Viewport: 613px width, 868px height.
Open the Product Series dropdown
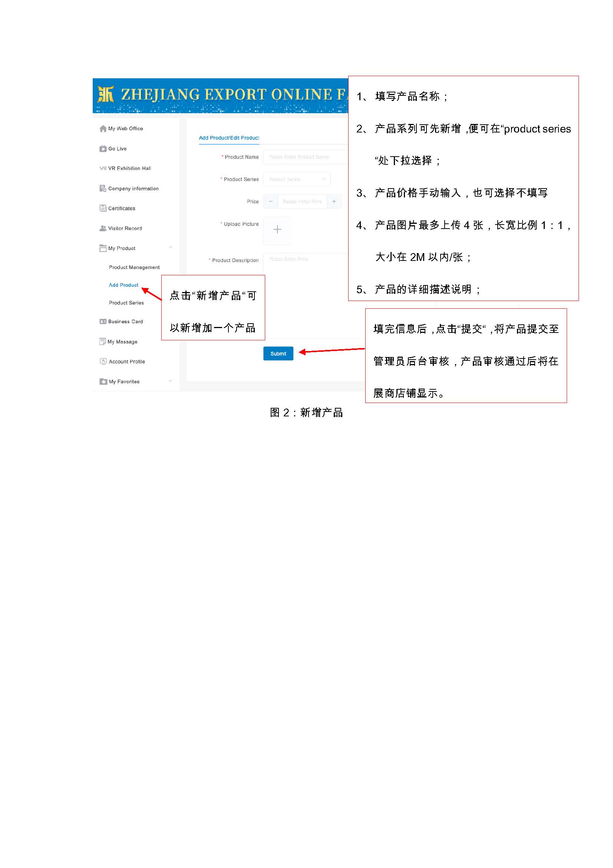pos(297,179)
